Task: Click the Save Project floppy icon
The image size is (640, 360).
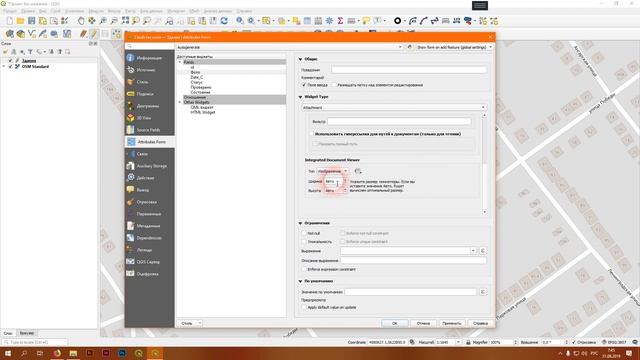Action: [x=31, y=21]
